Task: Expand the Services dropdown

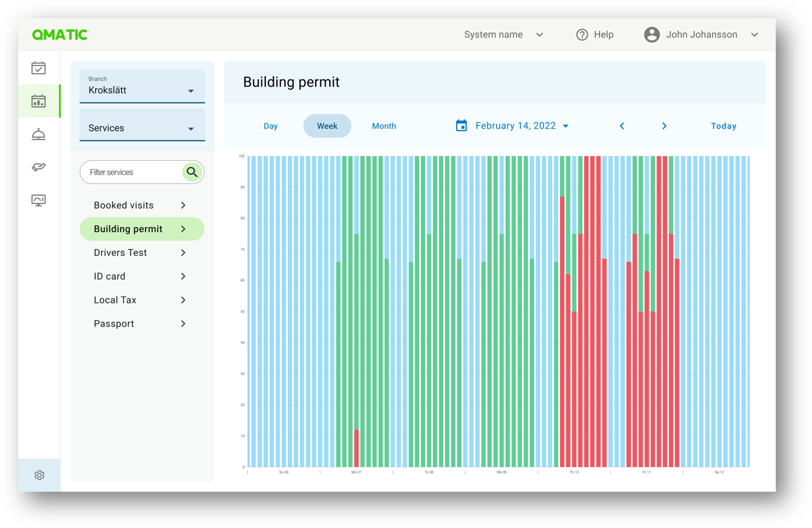Action: pyautogui.click(x=142, y=127)
